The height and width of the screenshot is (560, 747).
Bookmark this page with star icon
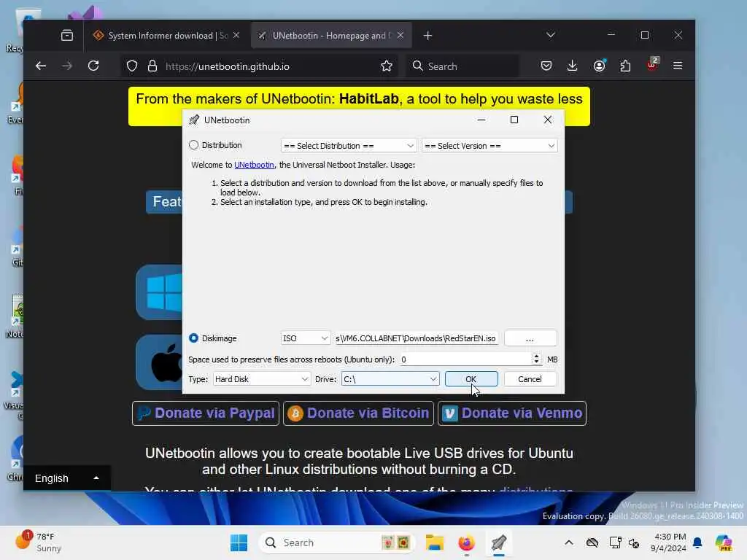387,66
